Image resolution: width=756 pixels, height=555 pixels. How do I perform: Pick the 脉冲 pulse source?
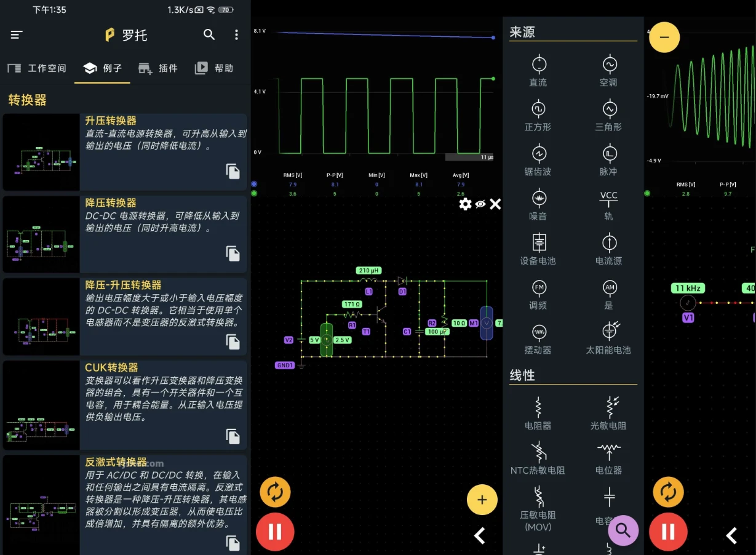pos(608,160)
